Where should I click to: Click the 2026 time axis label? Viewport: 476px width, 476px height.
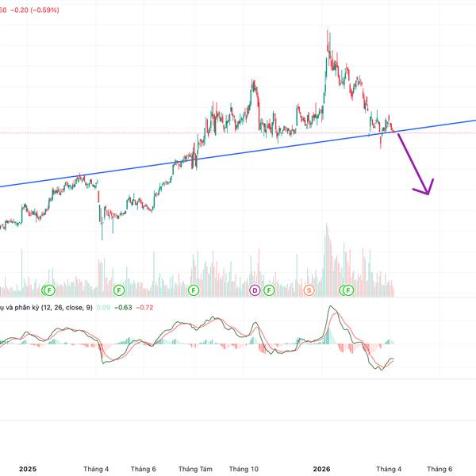coord(321,469)
